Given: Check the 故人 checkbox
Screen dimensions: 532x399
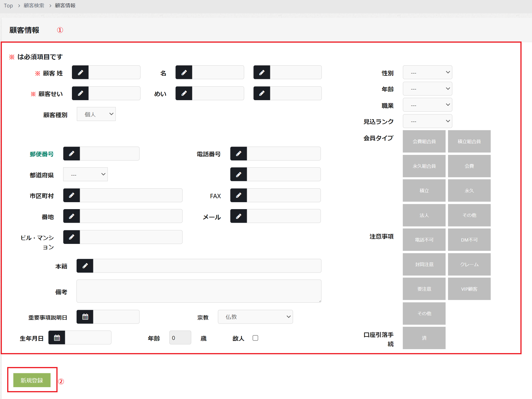Looking at the screenshot, I should [255, 338].
